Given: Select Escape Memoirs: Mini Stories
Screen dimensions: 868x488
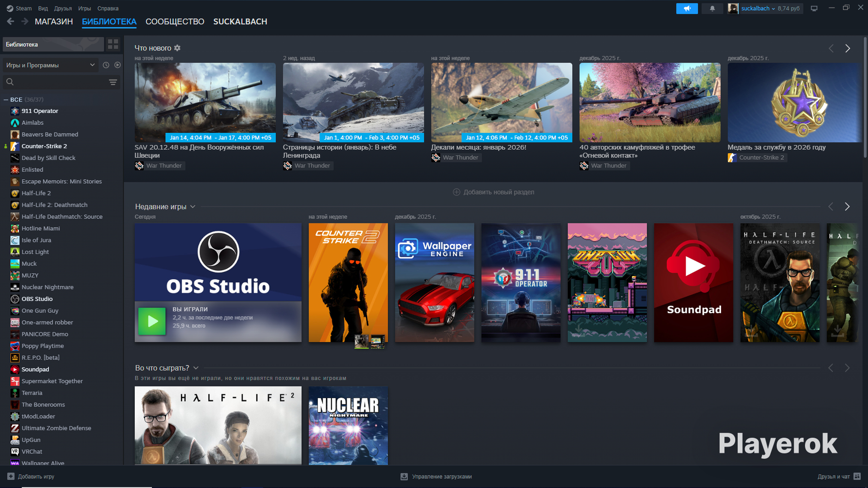Looking at the screenshot, I should [x=62, y=182].
